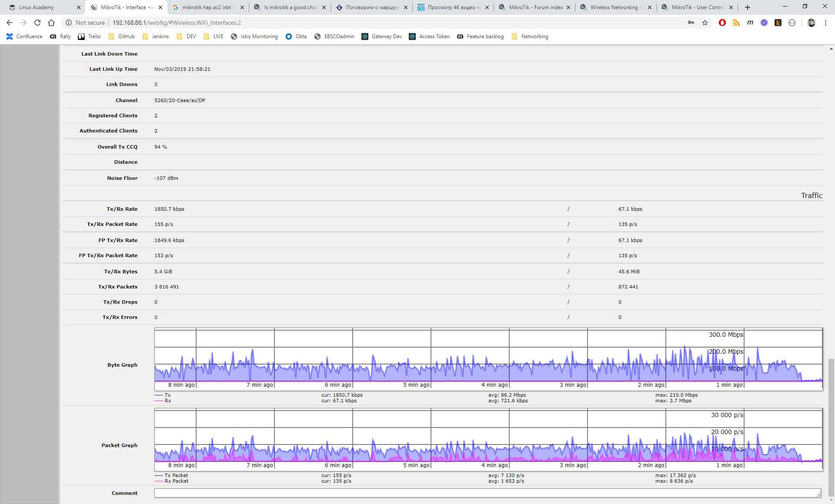This screenshot has height=504, width=835.
Task: Click the Not secure site info indicator
Action: tap(85, 23)
